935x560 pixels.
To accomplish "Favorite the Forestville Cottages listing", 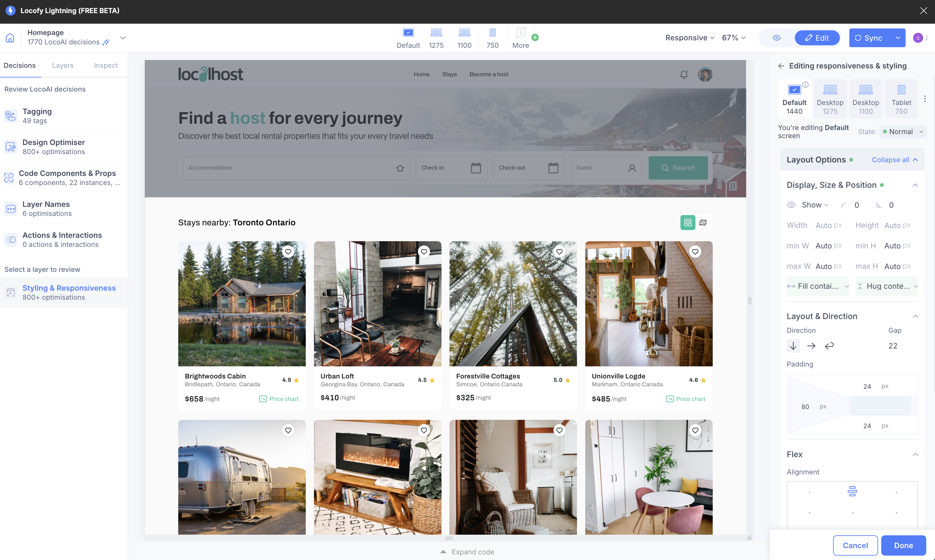I will point(559,252).
